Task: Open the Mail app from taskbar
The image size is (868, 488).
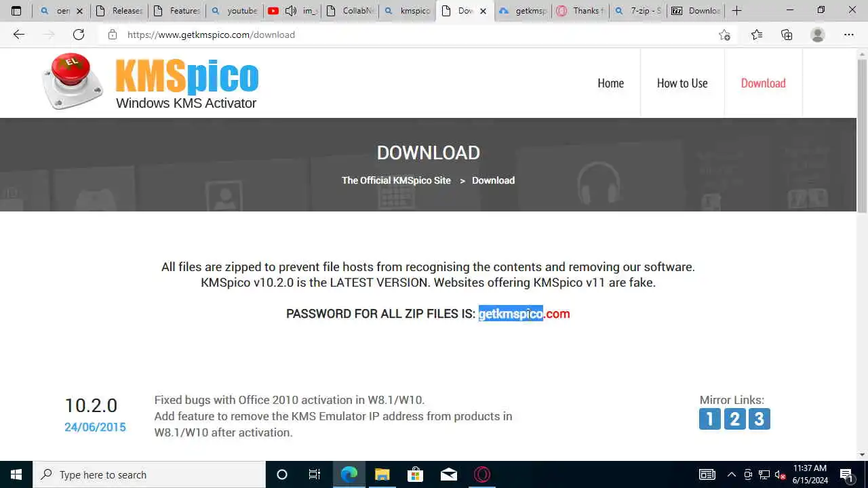Action: [x=449, y=474]
